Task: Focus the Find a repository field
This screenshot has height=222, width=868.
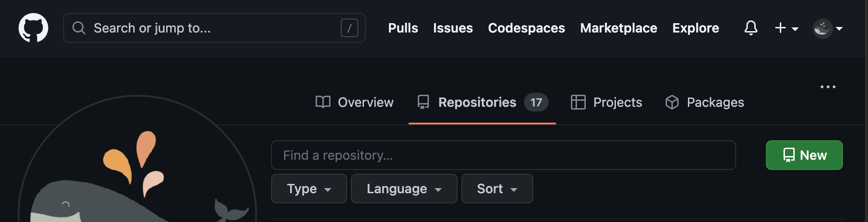Action: 503,155
